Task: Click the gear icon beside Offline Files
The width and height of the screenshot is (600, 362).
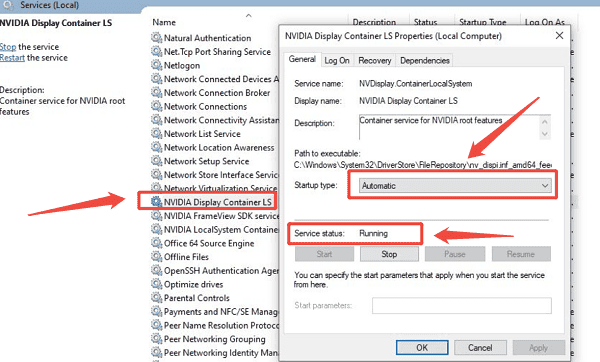Action: coord(156,257)
